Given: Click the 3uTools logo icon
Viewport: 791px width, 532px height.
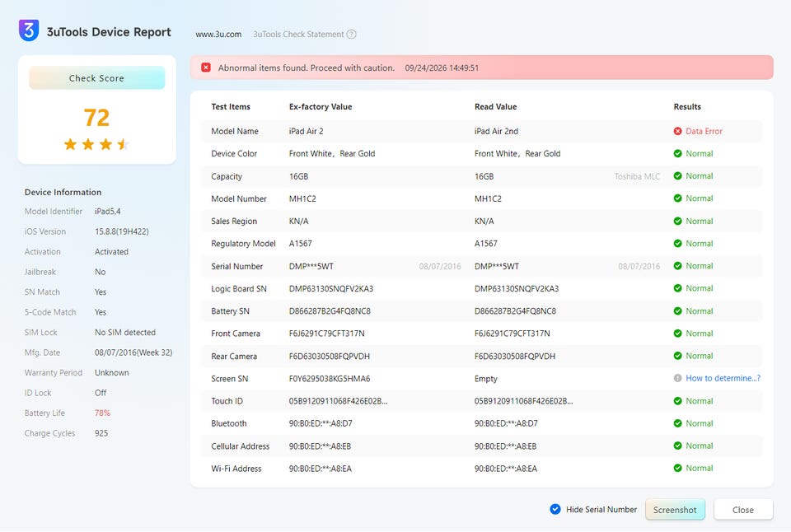Looking at the screenshot, I should tap(29, 30).
